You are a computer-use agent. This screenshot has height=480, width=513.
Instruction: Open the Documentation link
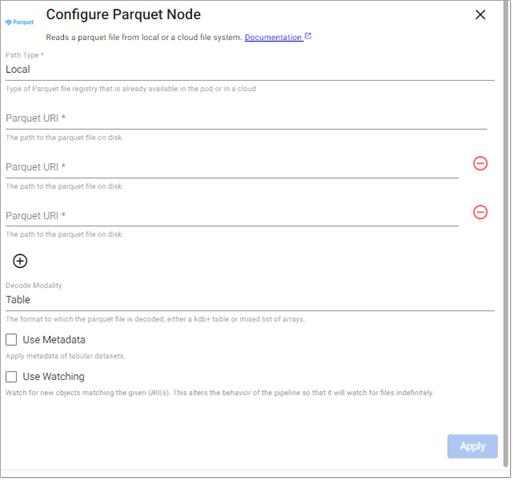click(x=273, y=37)
